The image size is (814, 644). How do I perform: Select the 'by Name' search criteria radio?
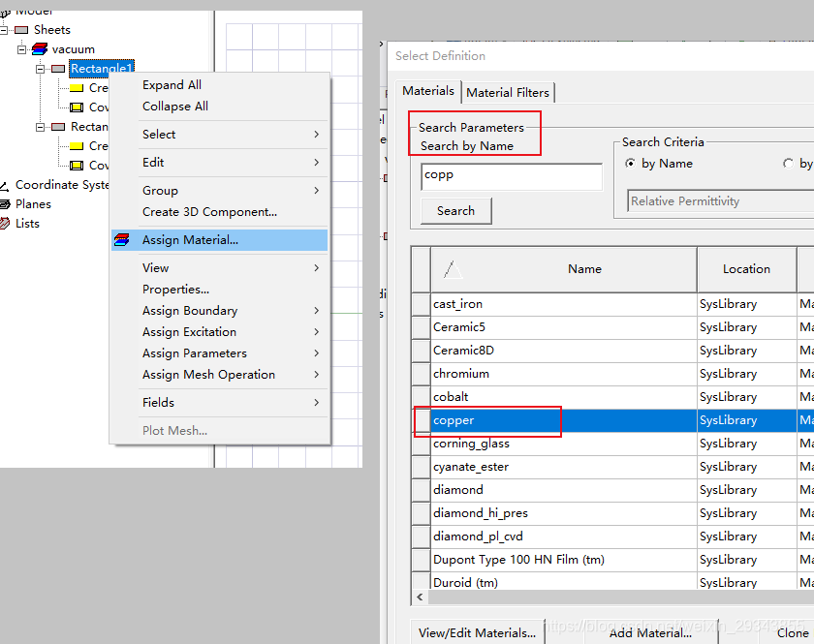tap(631, 164)
